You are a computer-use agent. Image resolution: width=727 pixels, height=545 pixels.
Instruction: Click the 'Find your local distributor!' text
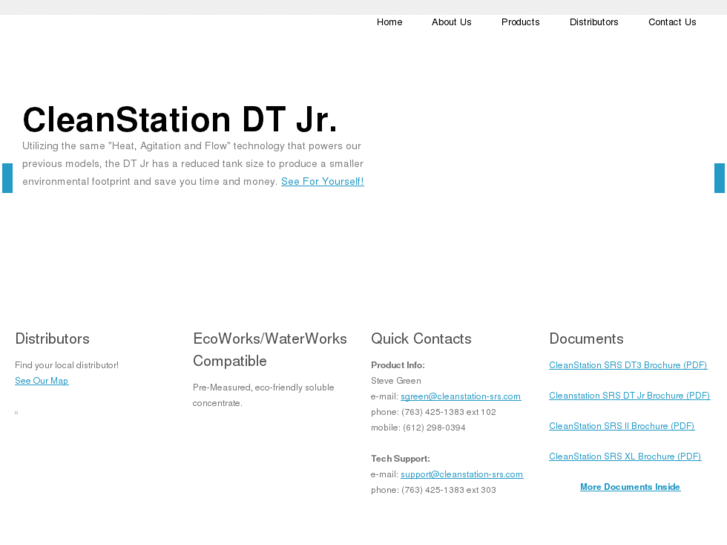[x=67, y=365]
